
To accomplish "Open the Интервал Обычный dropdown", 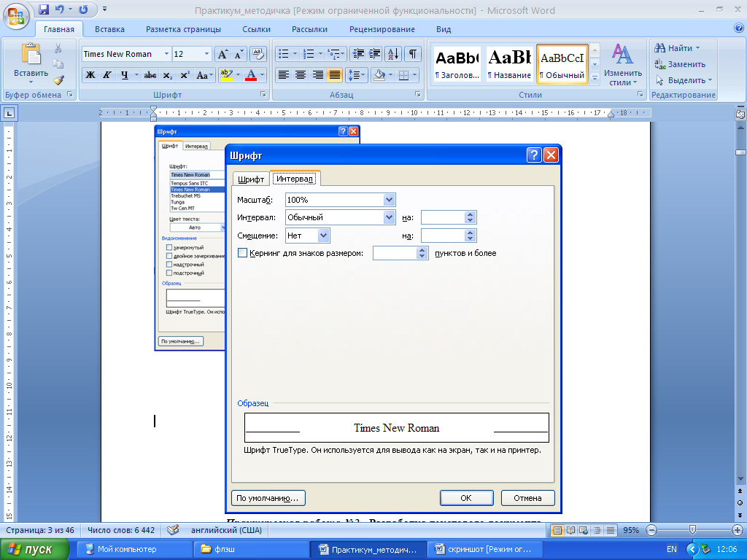I will 389,217.
